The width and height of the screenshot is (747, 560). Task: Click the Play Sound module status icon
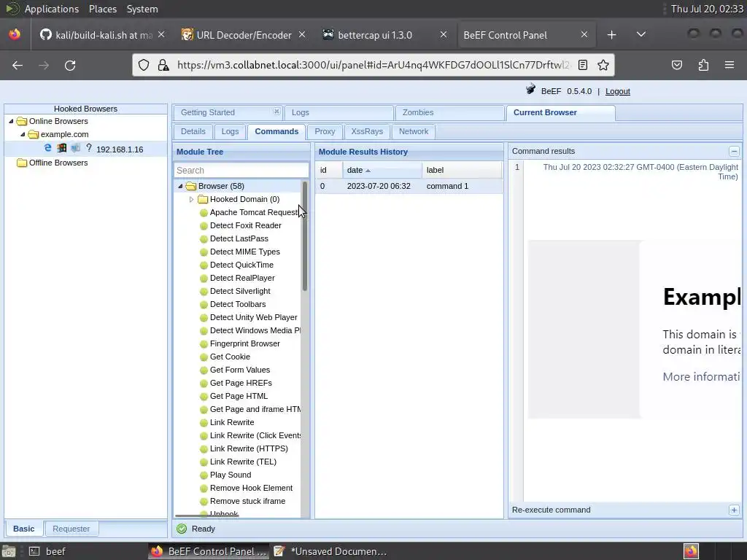pos(204,475)
